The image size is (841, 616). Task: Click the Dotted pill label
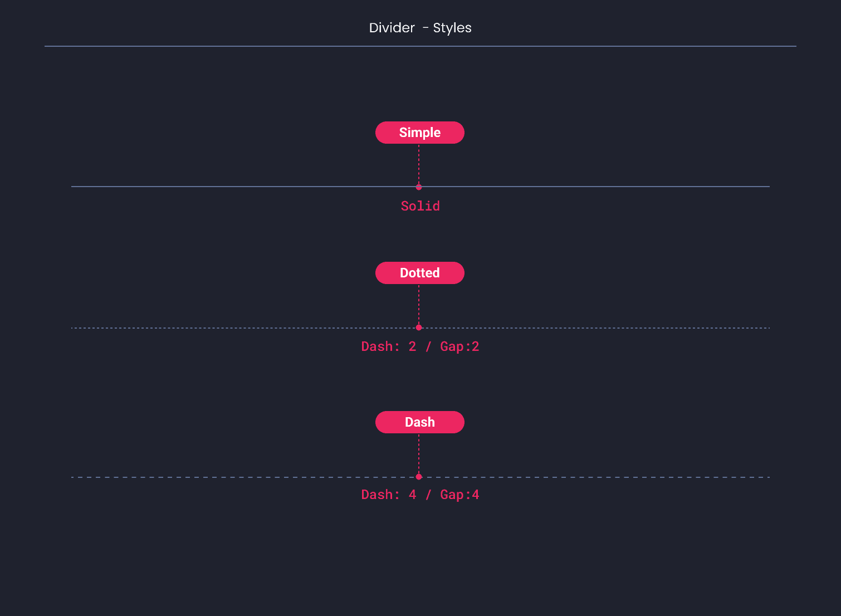(x=420, y=273)
